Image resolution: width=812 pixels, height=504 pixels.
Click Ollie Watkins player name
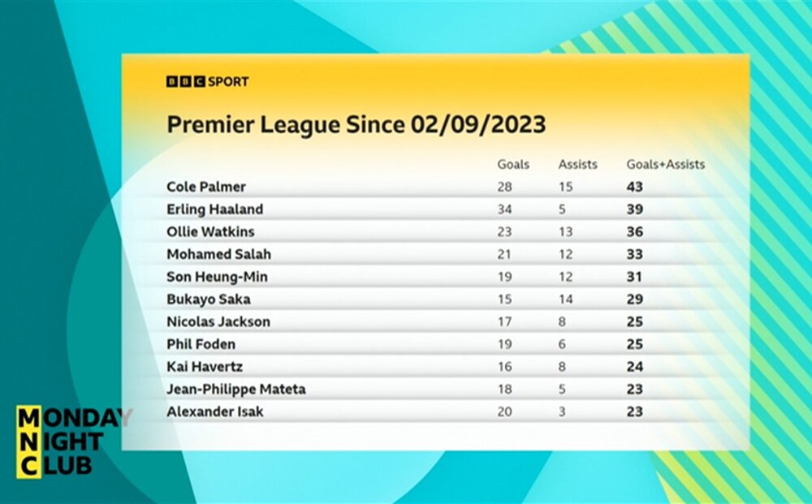click(210, 232)
